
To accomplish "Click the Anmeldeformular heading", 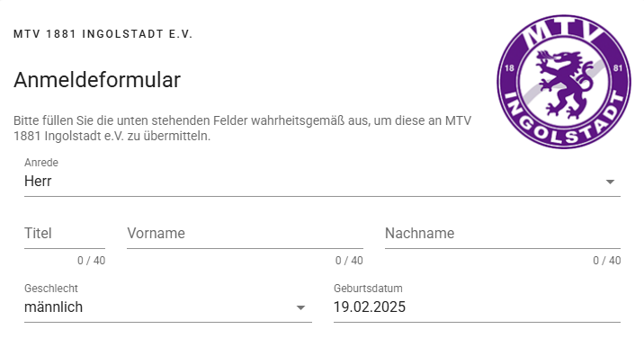I will (x=97, y=80).
